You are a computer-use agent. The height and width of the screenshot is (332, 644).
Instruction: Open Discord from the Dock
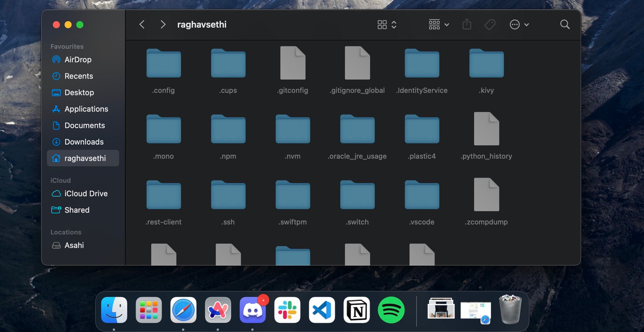(x=252, y=309)
